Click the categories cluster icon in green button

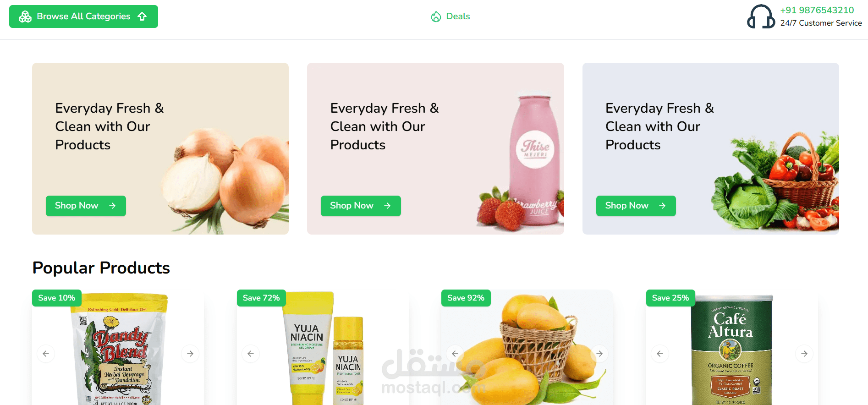click(x=25, y=16)
